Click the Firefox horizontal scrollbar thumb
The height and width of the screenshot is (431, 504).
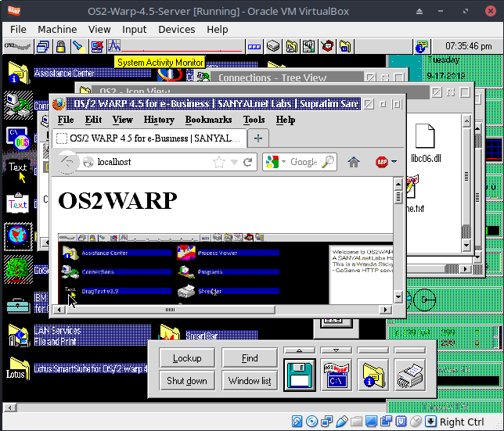click(171, 310)
